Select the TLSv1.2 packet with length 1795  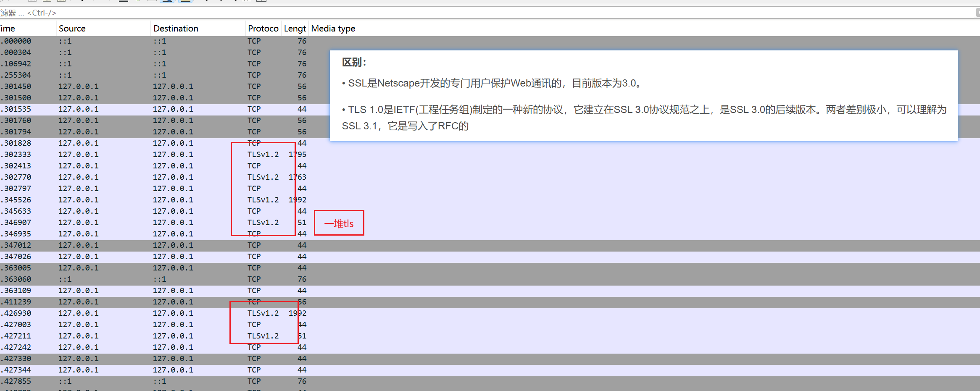(168, 155)
